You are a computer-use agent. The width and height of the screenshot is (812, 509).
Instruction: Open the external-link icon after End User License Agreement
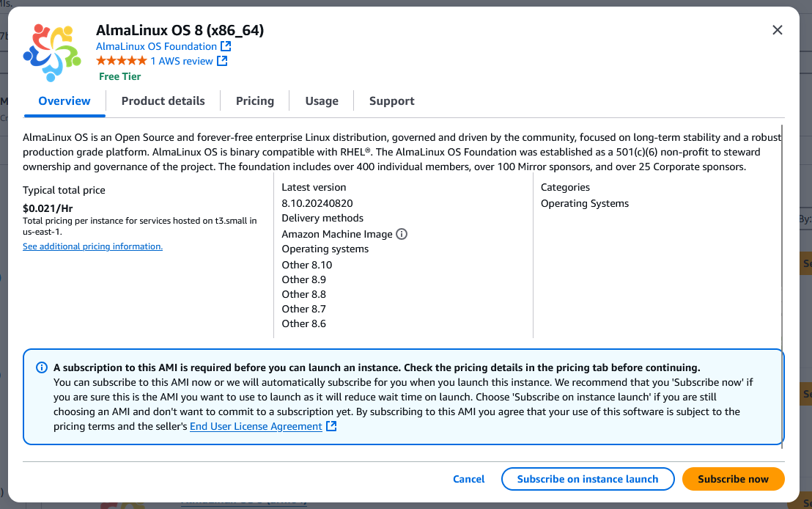331,426
